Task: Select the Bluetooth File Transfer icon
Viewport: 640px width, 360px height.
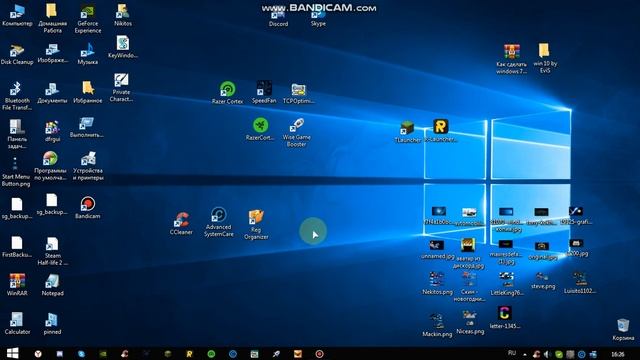Action: coord(17,96)
